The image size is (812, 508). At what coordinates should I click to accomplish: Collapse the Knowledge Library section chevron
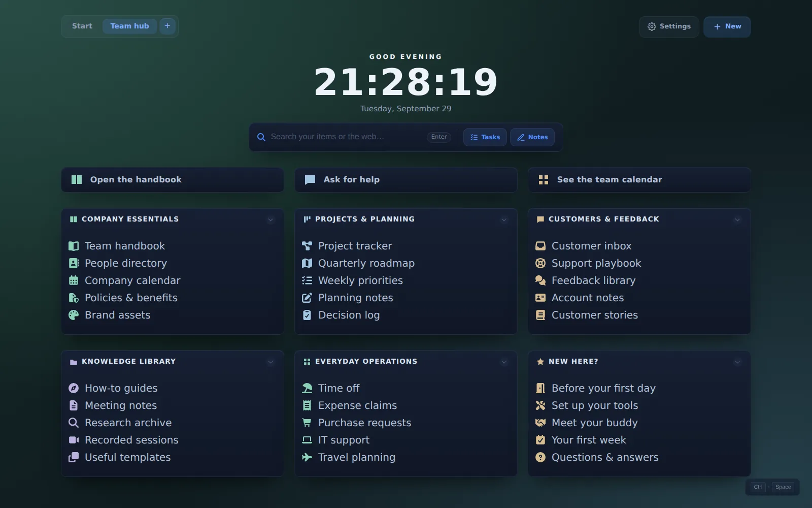(x=270, y=362)
